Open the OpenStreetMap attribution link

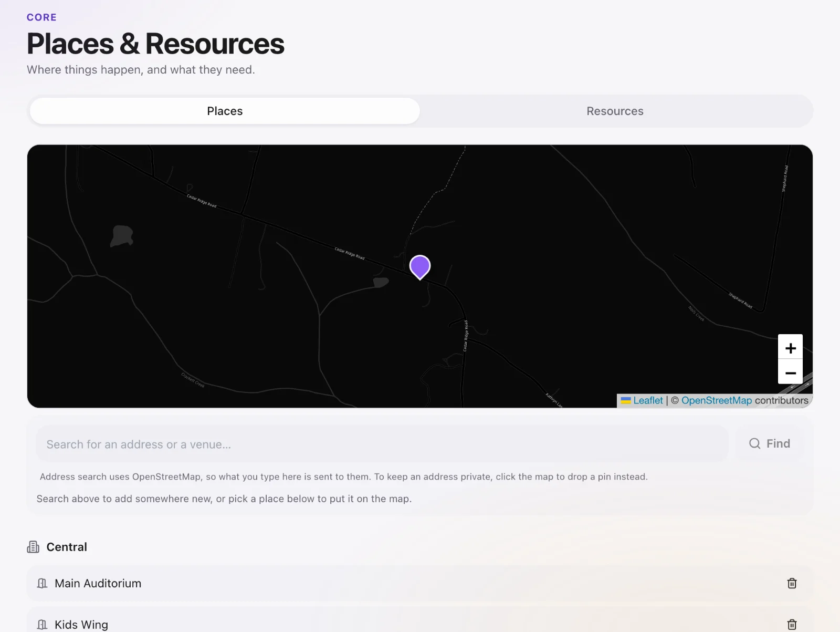pyautogui.click(x=717, y=400)
